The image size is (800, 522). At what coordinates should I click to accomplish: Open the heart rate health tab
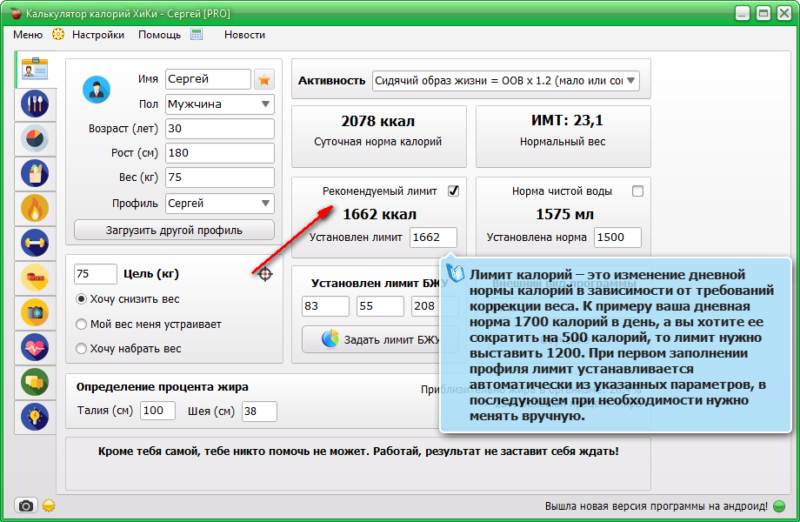pos(34,346)
